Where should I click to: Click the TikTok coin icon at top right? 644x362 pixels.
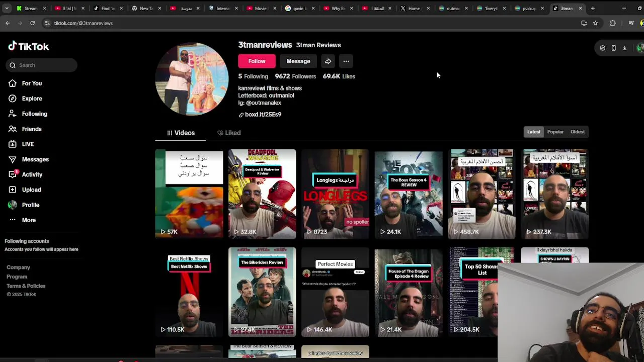(x=603, y=48)
